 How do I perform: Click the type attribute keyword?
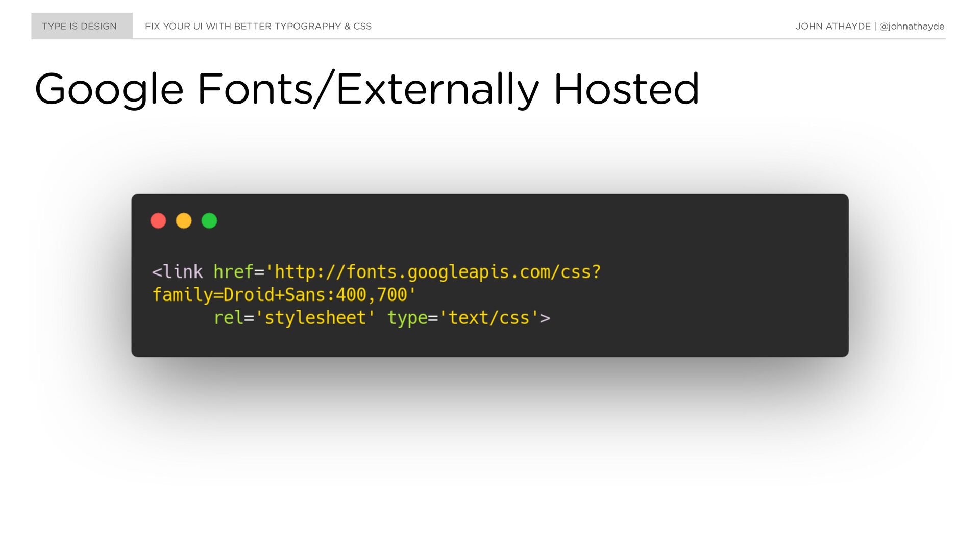(x=407, y=318)
